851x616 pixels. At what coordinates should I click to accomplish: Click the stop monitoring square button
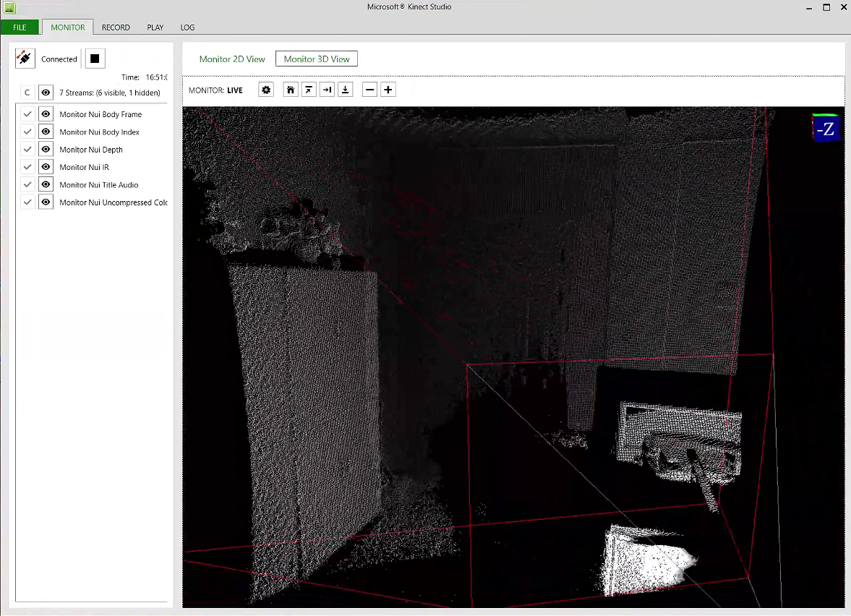(x=95, y=59)
